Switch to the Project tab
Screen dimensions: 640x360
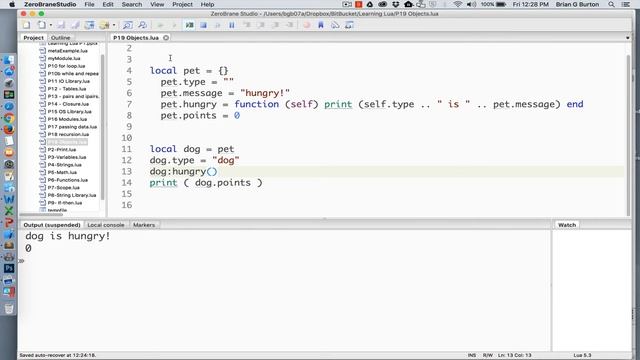[33, 38]
